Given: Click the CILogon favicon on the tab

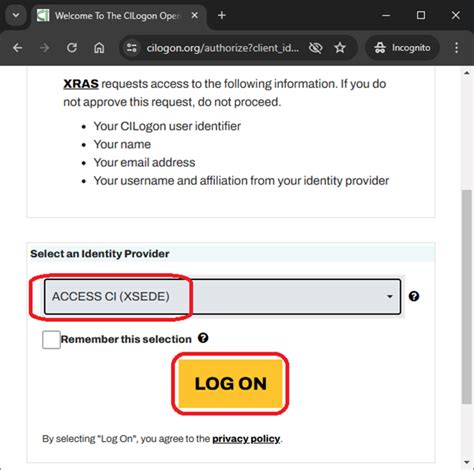Looking at the screenshot, I should [43, 15].
